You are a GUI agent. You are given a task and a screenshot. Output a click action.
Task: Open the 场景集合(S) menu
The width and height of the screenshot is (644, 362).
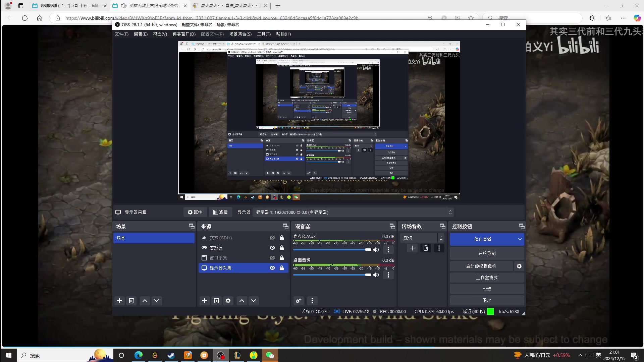tap(240, 34)
